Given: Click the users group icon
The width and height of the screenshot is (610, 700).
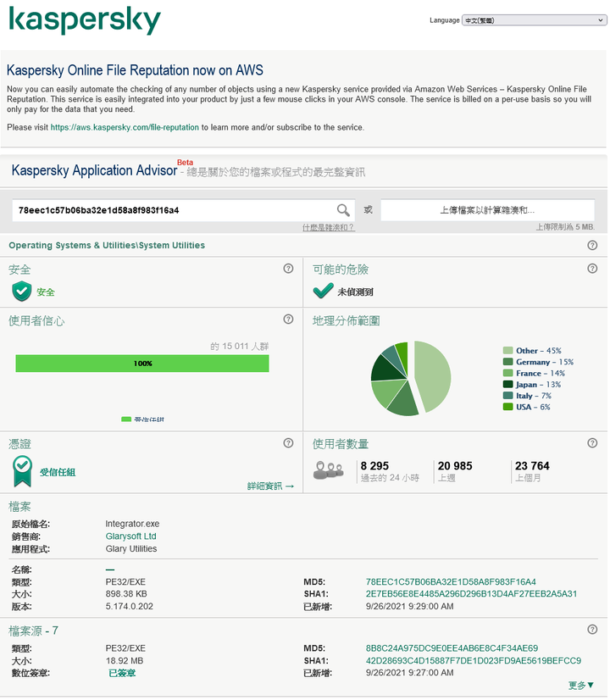Looking at the screenshot, I should tap(329, 470).
